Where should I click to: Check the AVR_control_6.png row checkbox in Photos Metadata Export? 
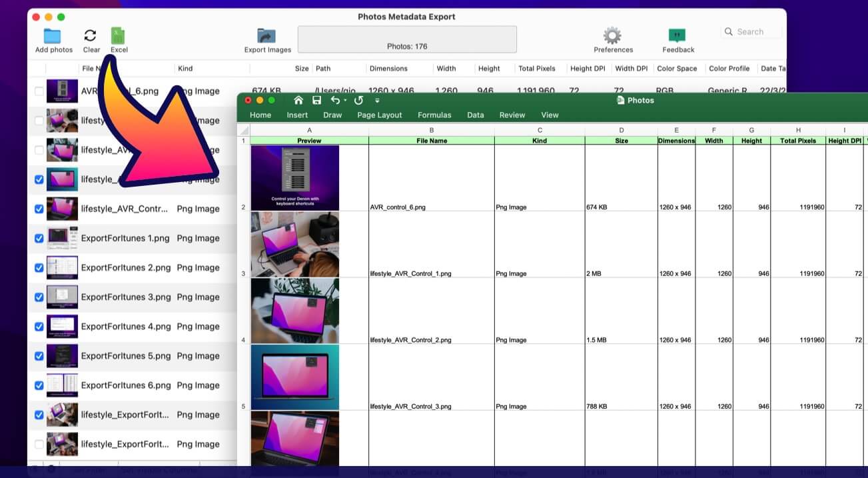click(39, 91)
